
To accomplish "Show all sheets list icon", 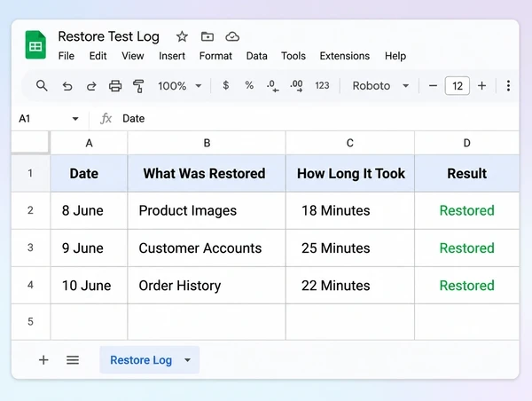I will [x=73, y=360].
